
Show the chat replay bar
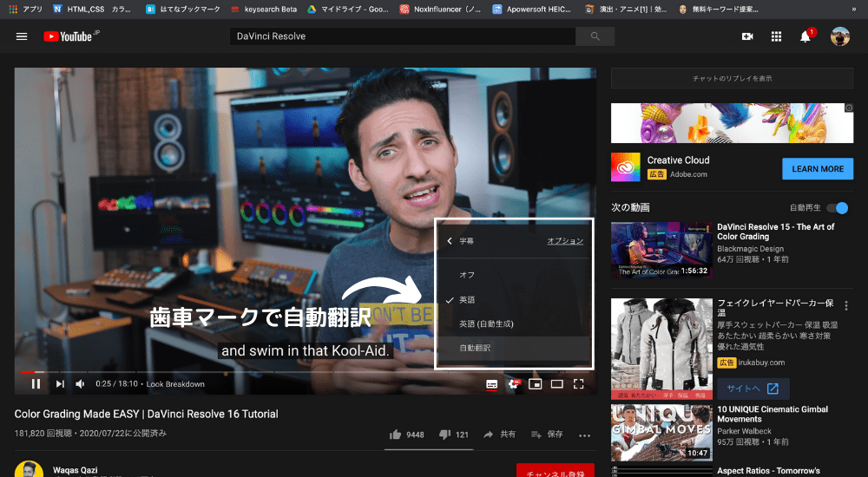click(x=732, y=79)
